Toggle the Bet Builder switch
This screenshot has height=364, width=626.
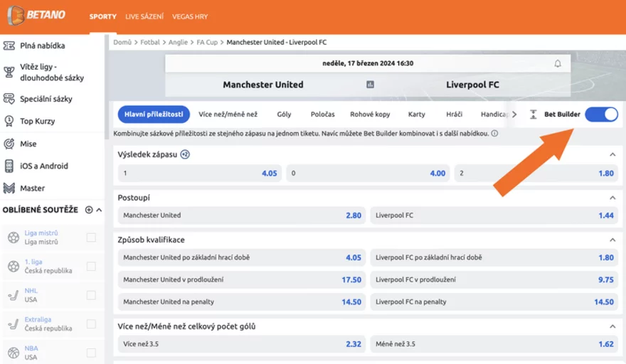[602, 114]
